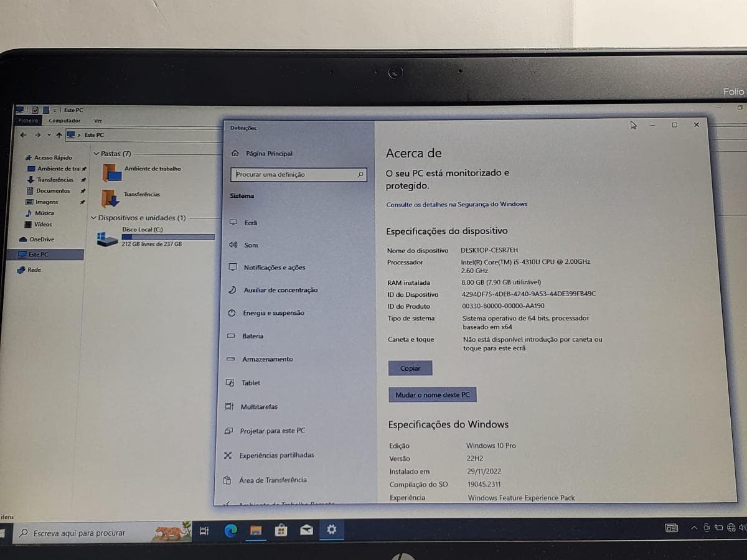This screenshot has height=560, width=747.
Task: Go up one level in File Explorer
Action: coord(59,134)
